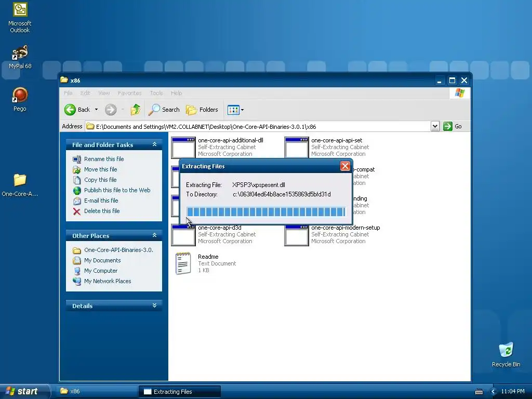The width and height of the screenshot is (532, 399).
Task: Open the Favorites menu
Action: coord(129,93)
